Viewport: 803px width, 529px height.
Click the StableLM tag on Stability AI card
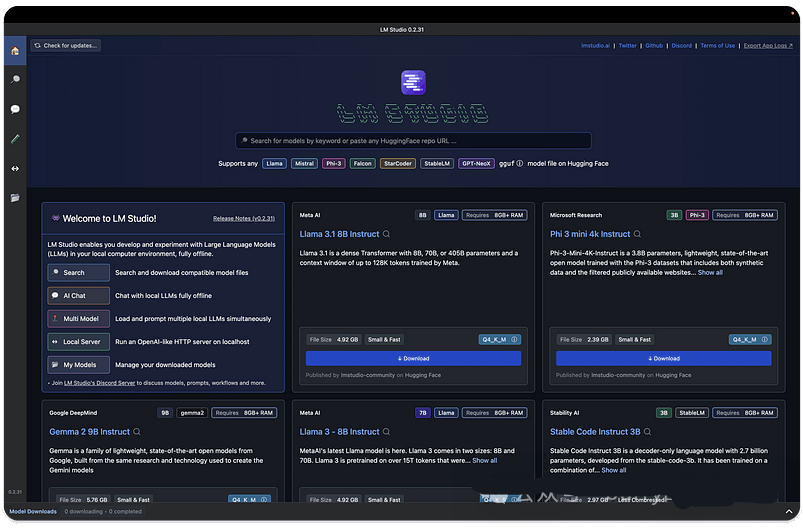(692, 413)
